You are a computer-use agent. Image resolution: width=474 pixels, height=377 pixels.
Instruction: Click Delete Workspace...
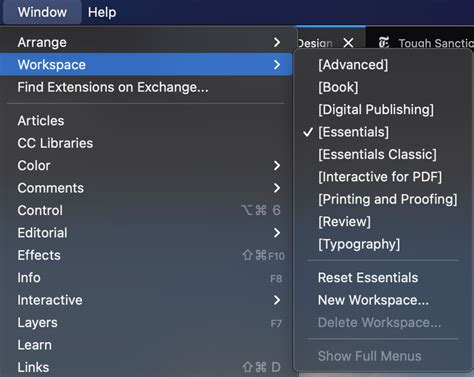click(383, 323)
